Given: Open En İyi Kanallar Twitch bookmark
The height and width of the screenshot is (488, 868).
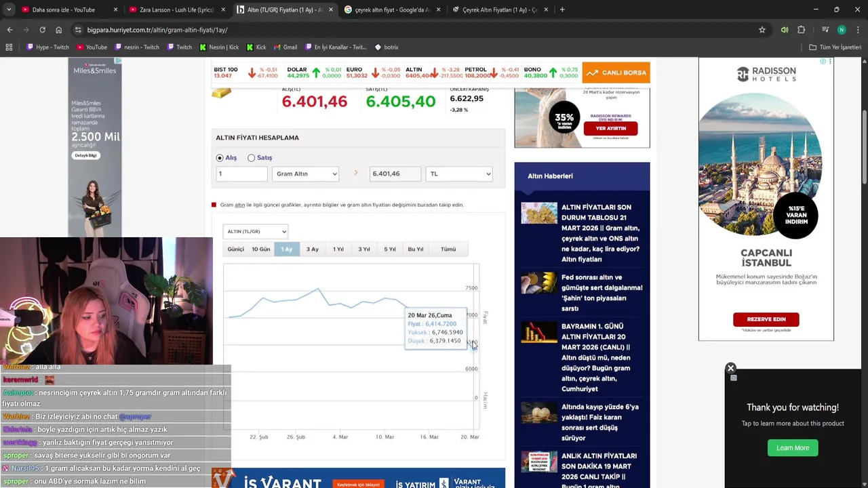Looking at the screenshot, I should tap(336, 47).
